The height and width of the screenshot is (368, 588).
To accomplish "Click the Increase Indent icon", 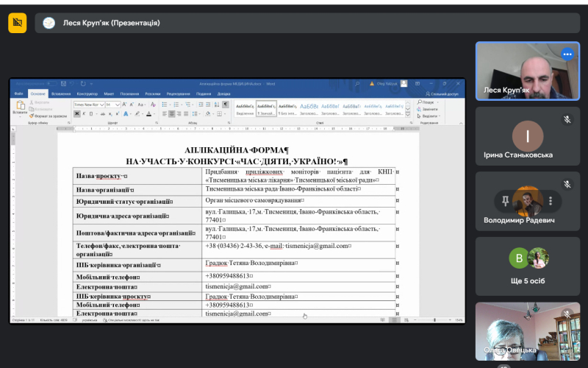I will tap(208, 105).
